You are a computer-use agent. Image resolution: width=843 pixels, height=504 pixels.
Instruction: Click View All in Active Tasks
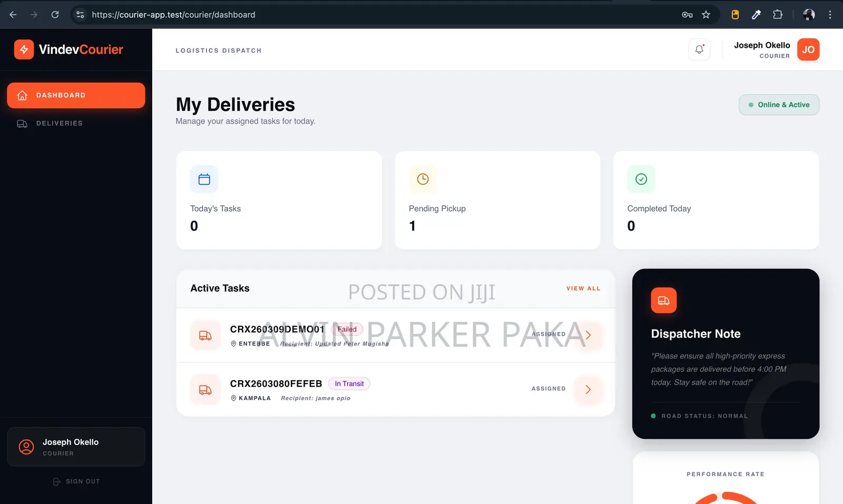[583, 289]
